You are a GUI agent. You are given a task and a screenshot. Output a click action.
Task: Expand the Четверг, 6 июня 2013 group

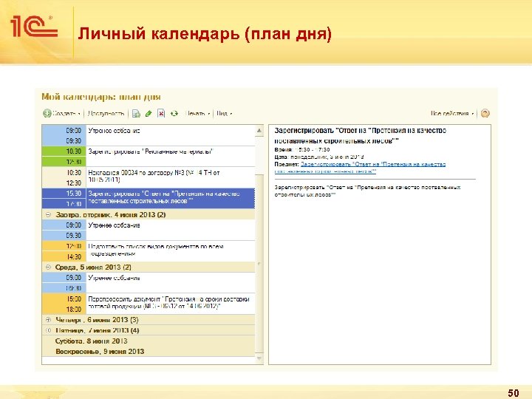[x=48, y=320]
